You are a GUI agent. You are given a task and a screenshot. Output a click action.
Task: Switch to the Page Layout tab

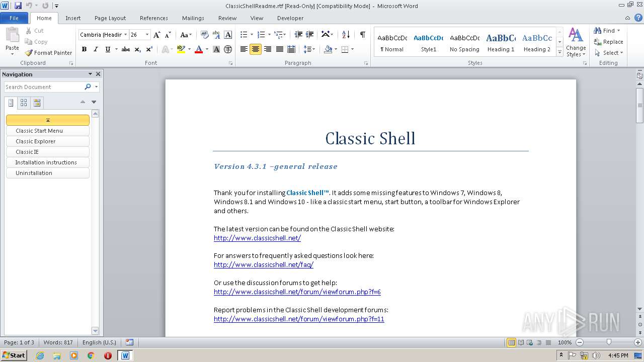(110, 18)
